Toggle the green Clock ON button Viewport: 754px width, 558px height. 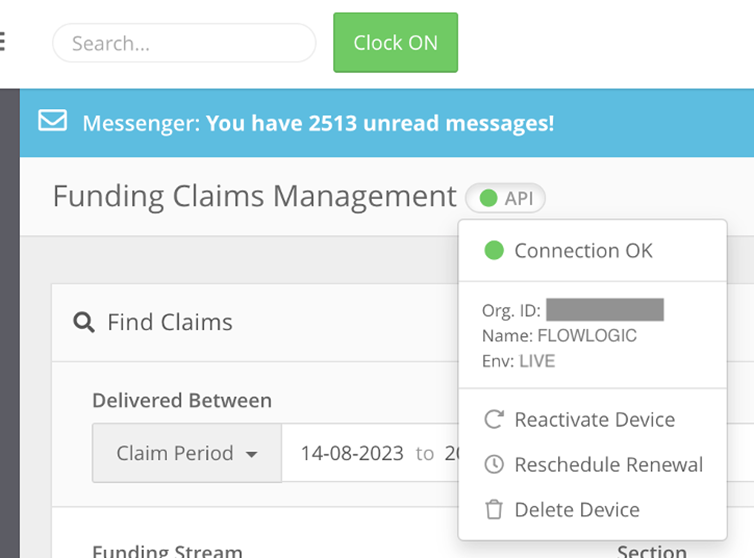click(x=395, y=42)
